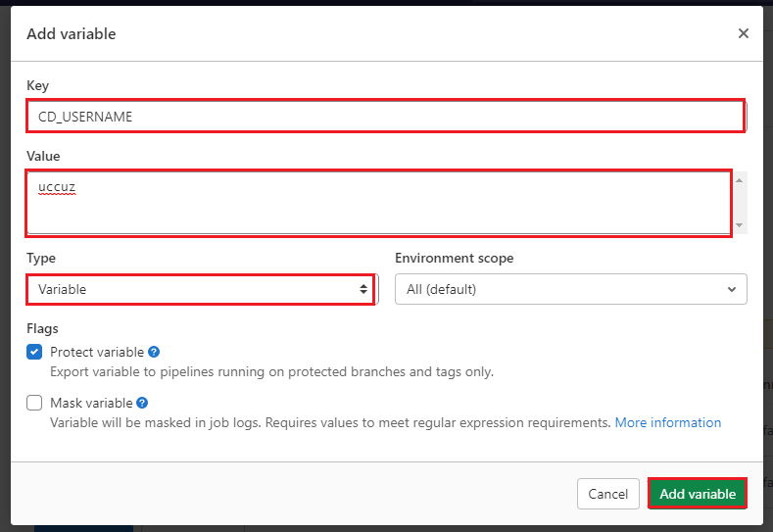Image resolution: width=773 pixels, height=532 pixels.
Task: Click the Value box scroll-down arrow
Action: pos(740,225)
